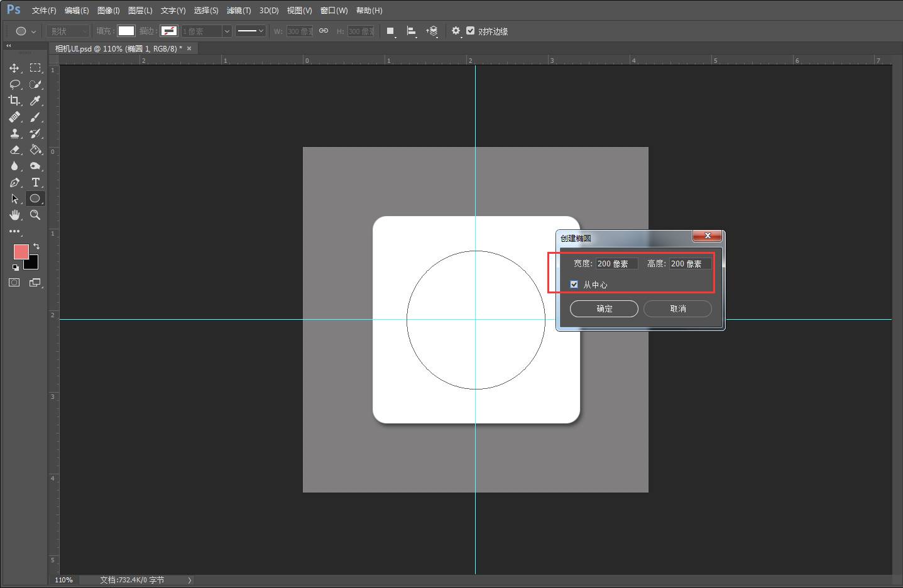Image resolution: width=903 pixels, height=588 pixels.
Task: Swap foreground and background colors
Action: (36, 246)
